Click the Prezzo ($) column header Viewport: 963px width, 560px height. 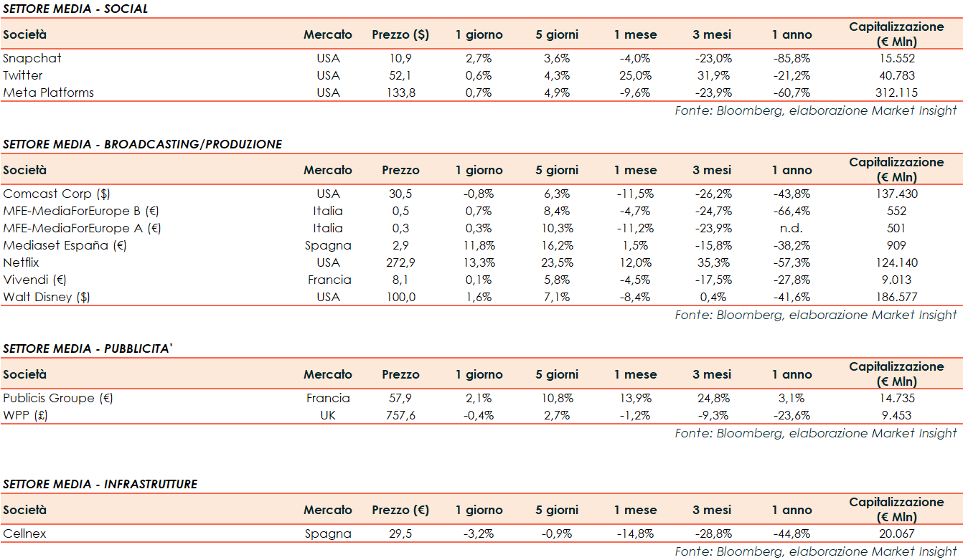pos(400,34)
